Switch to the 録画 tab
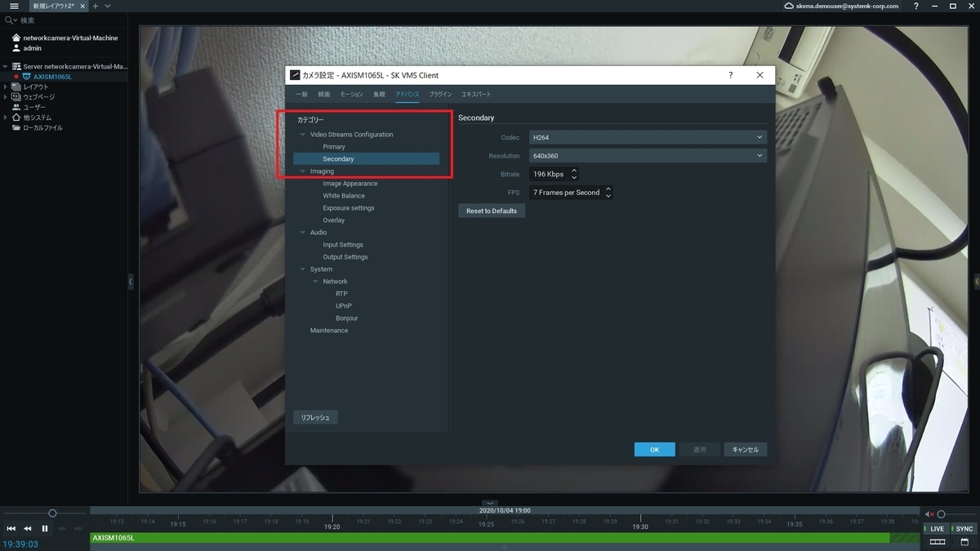This screenshot has height=551, width=980. [323, 95]
